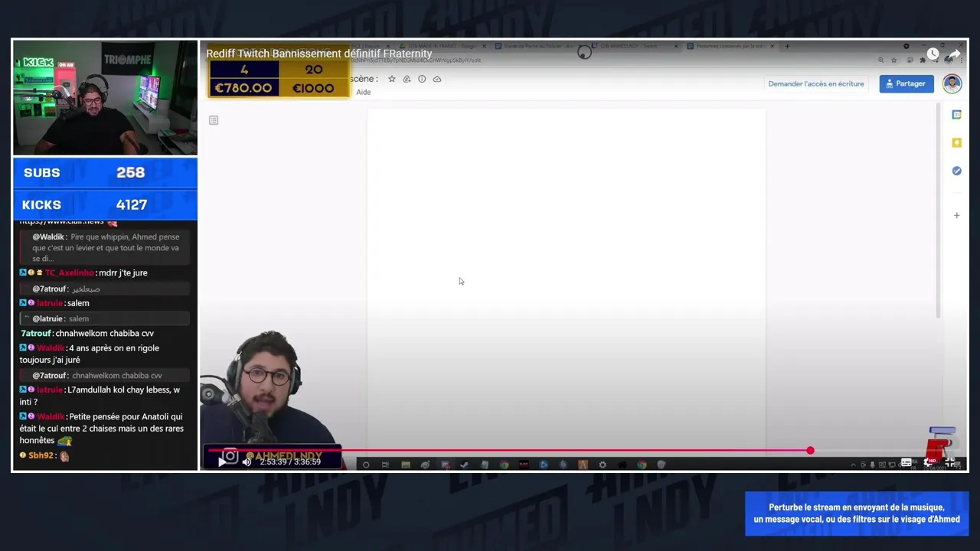Click the plus add-ons icon in side panel
Viewport: 980px width, 551px height.
coord(956,216)
